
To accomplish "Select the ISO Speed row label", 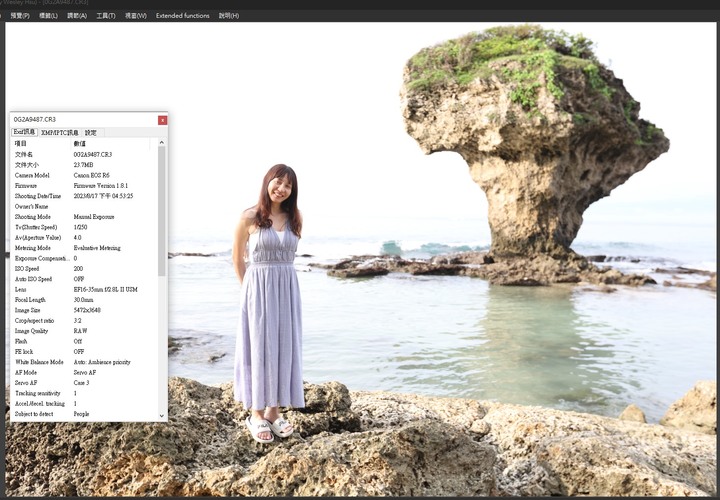I will click(27, 269).
